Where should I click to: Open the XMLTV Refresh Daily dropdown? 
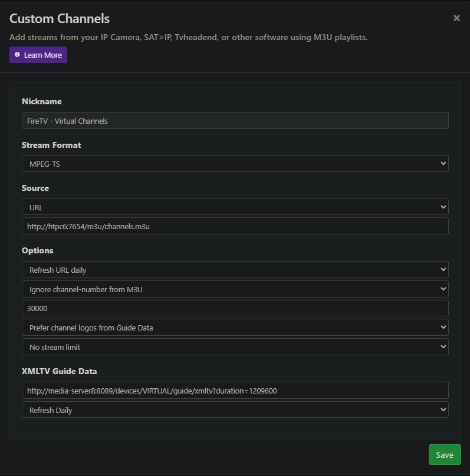(x=235, y=410)
